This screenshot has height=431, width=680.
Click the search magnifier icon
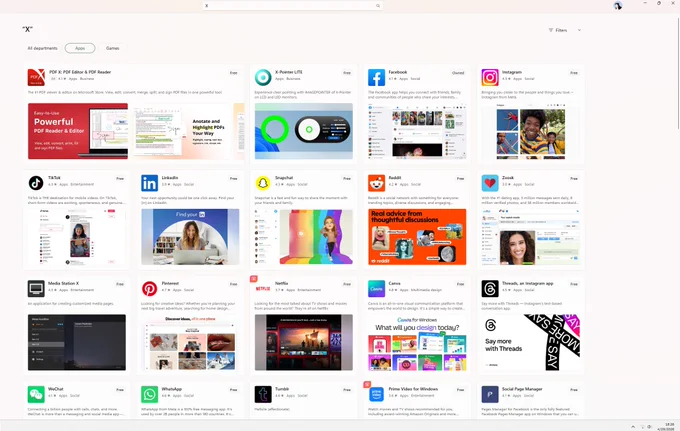(378, 6)
